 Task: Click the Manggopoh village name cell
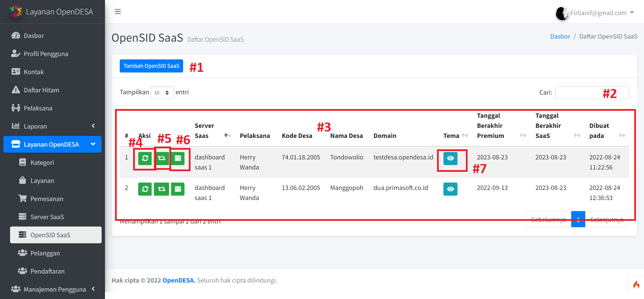click(346, 188)
